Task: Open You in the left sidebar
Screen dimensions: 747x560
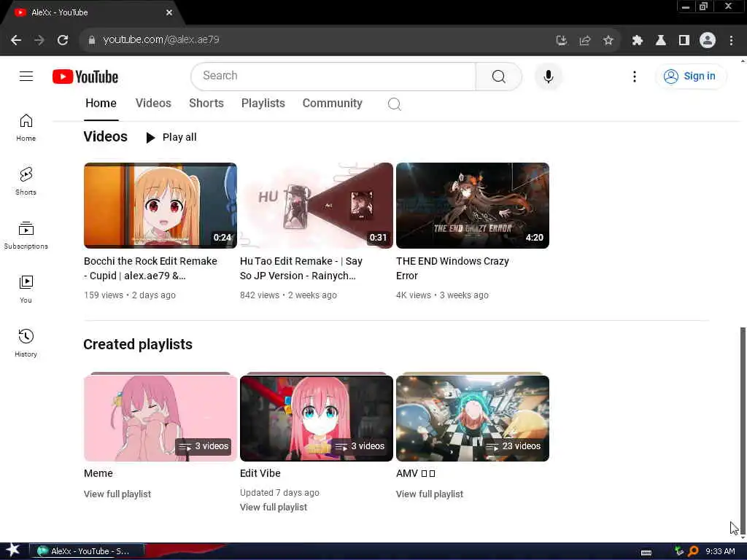Action: (x=26, y=289)
